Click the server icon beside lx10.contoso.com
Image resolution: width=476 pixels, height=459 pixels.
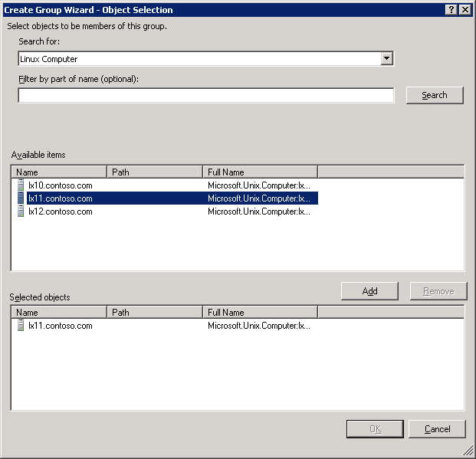pos(21,185)
